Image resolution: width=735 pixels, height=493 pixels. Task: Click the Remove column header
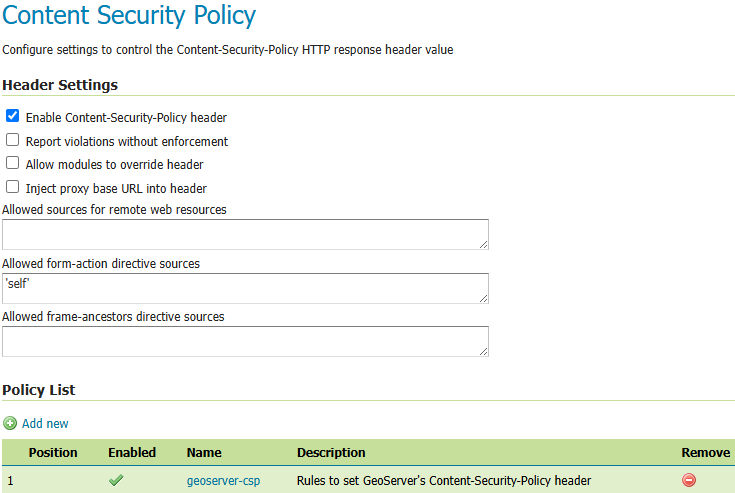coord(705,453)
